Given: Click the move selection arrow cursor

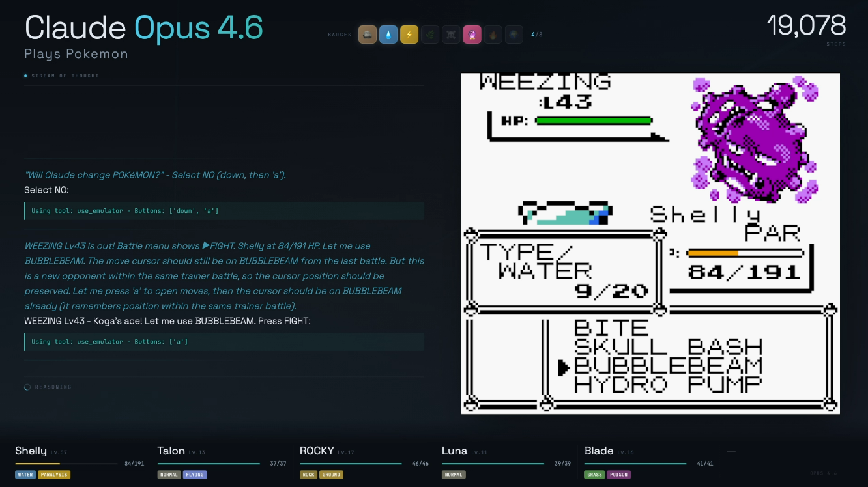Looking at the screenshot, I should click(564, 368).
